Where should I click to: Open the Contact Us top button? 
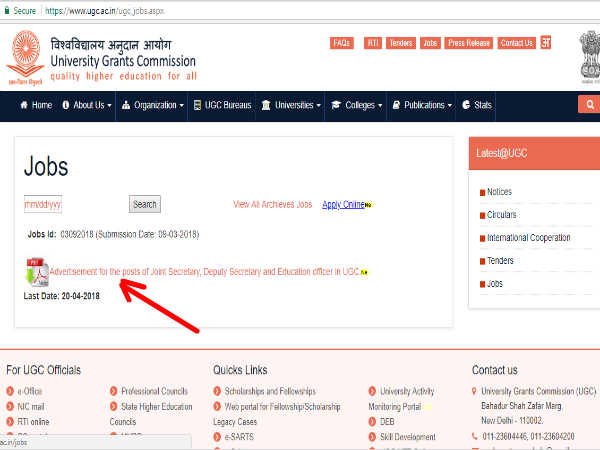517,43
